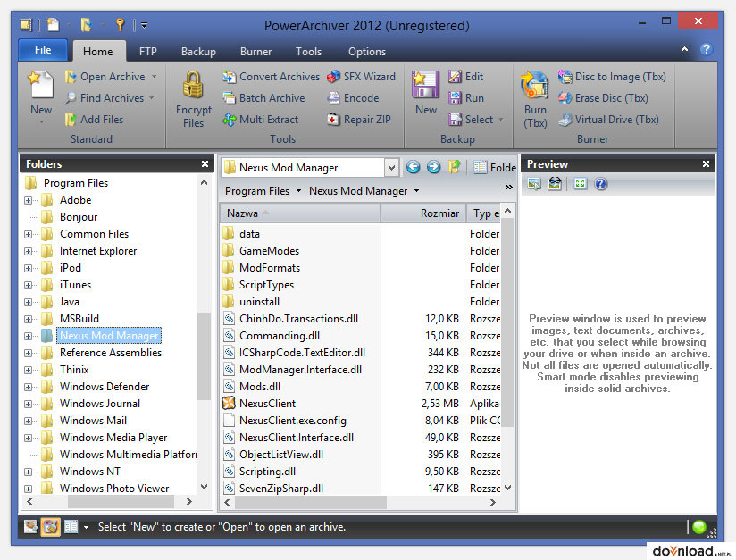Close the Folders panel
This screenshot has width=736, height=560.
point(205,163)
